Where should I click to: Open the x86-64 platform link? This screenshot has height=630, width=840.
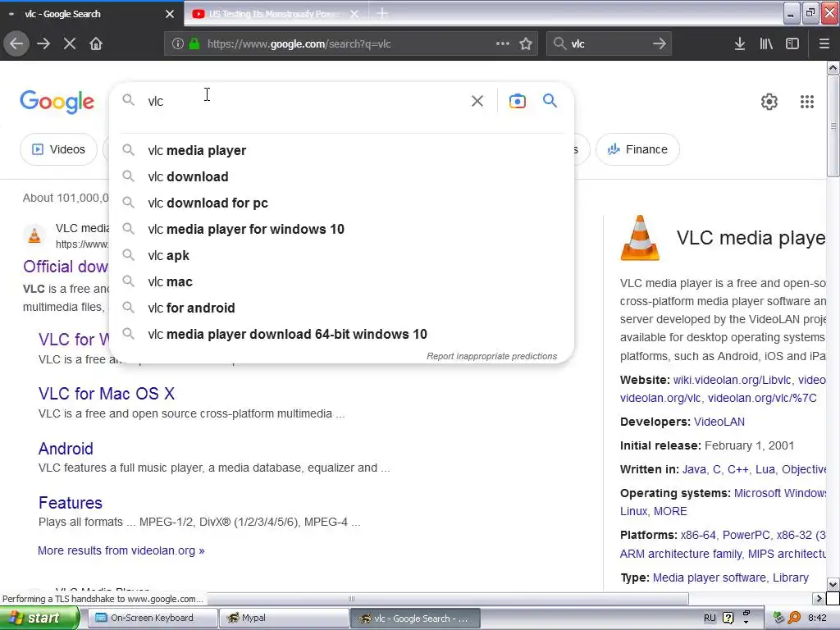[698, 535]
